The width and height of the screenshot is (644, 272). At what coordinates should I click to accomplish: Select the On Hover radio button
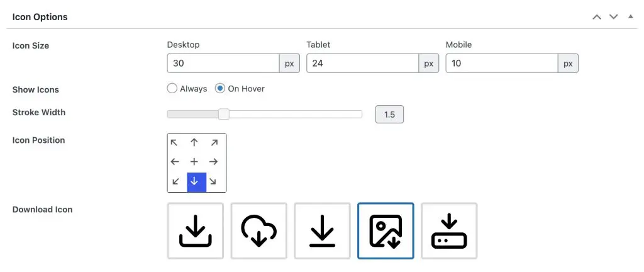point(220,89)
